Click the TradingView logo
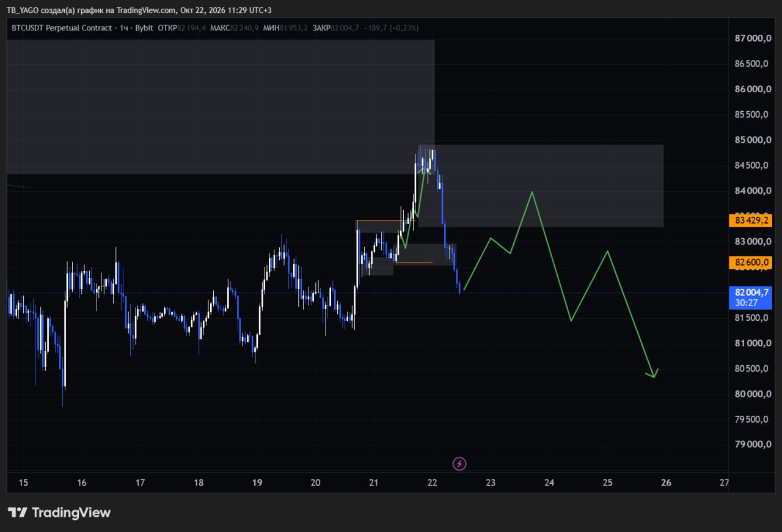The width and height of the screenshot is (782, 532). tap(59, 512)
